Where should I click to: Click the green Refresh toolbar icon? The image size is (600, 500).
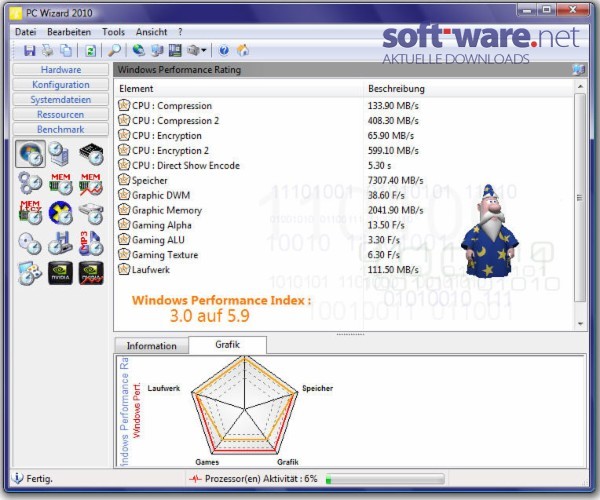[90, 50]
